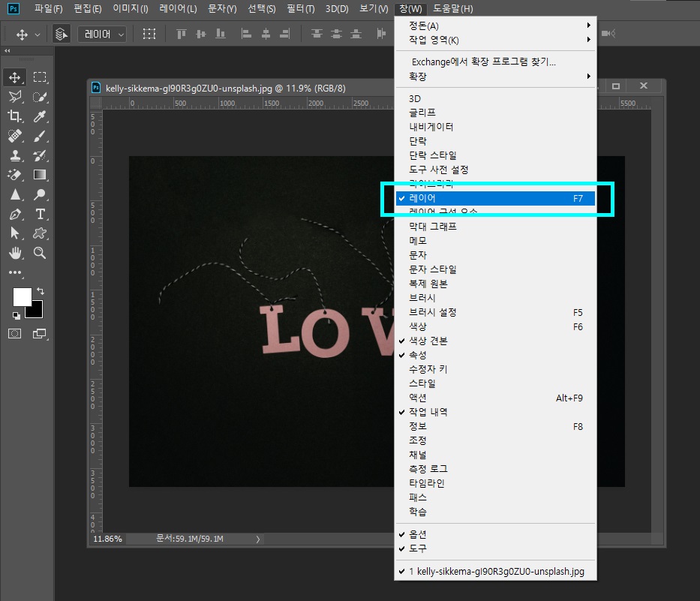Open the 필터 menu
The width and height of the screenshot is (700, 601).
click(299, 8)
